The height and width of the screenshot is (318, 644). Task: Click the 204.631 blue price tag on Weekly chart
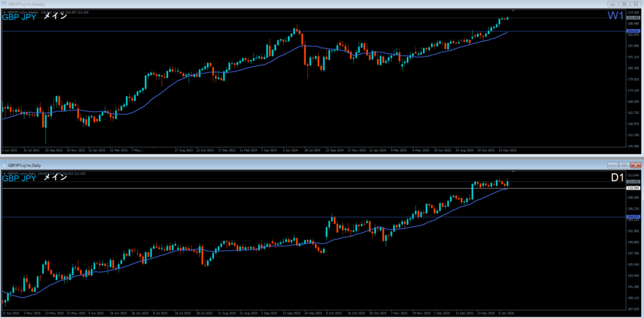click(633, 31)
